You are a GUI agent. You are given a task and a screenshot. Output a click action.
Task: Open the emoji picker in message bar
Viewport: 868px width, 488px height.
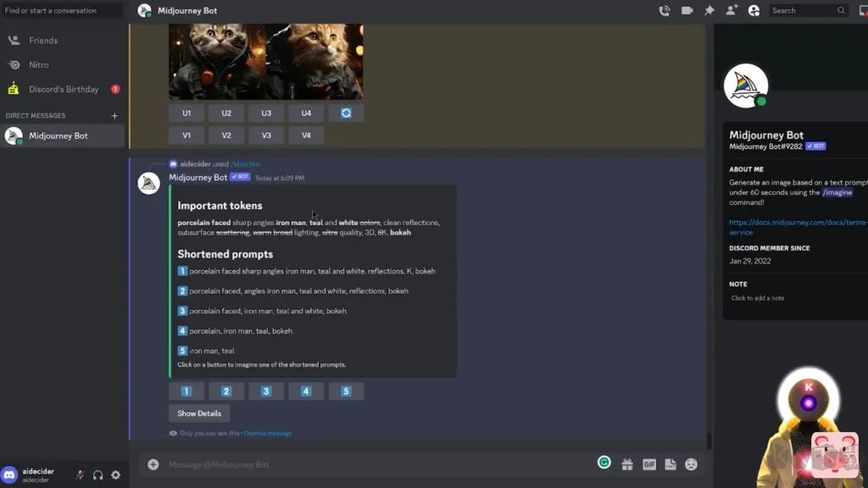click(691, 464)
